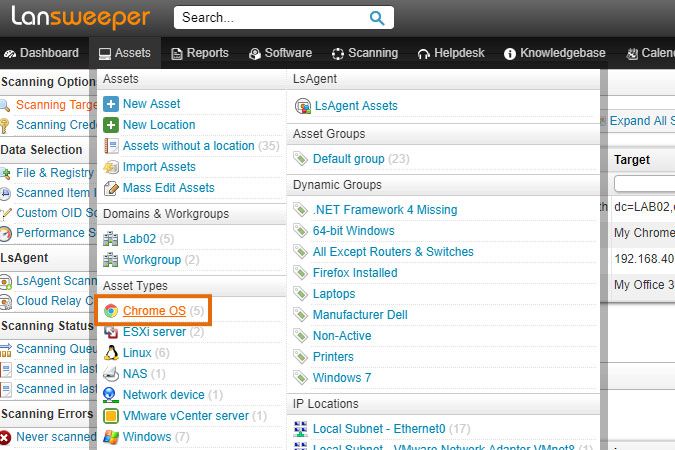Click the Lab02 domain icon
The height and width of the screenshot is (450, 675).
click(x=111, y=239)
